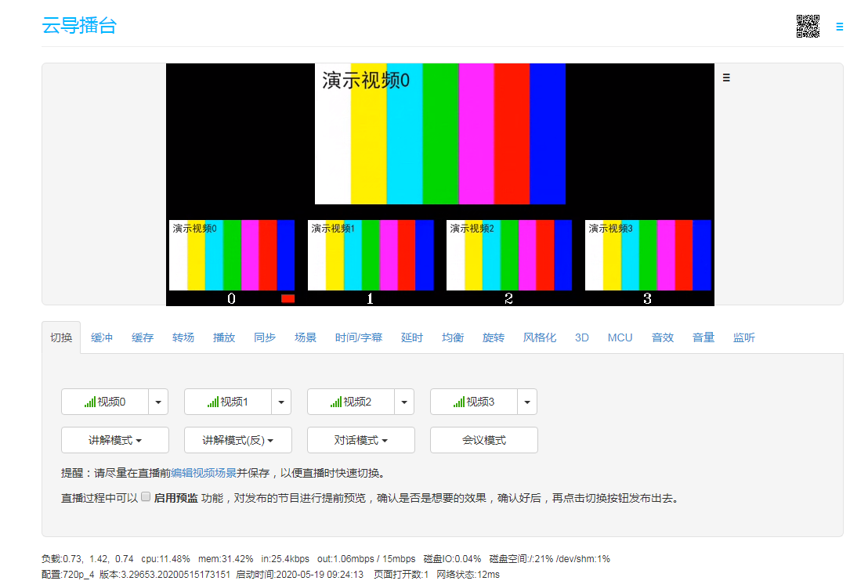Enable the 启用预监 checkbox
This screenshot has width=868, height=588.
146,496
